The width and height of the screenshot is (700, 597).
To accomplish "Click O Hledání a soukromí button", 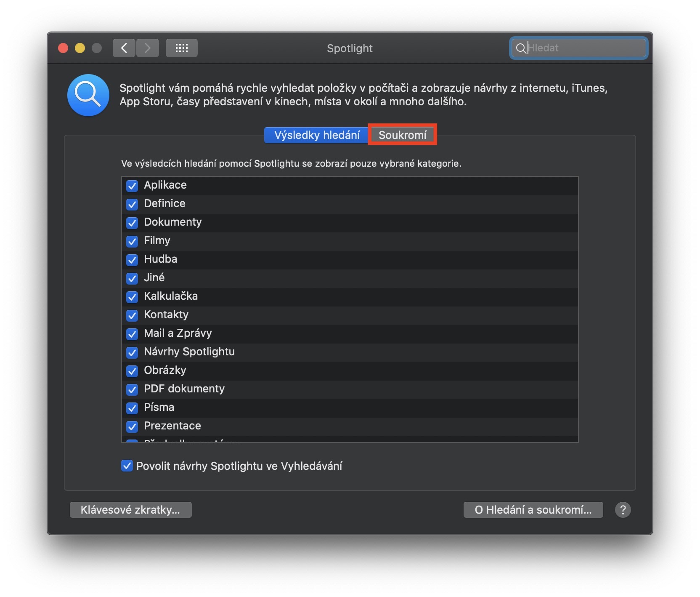I will click(x=533, y=510).
